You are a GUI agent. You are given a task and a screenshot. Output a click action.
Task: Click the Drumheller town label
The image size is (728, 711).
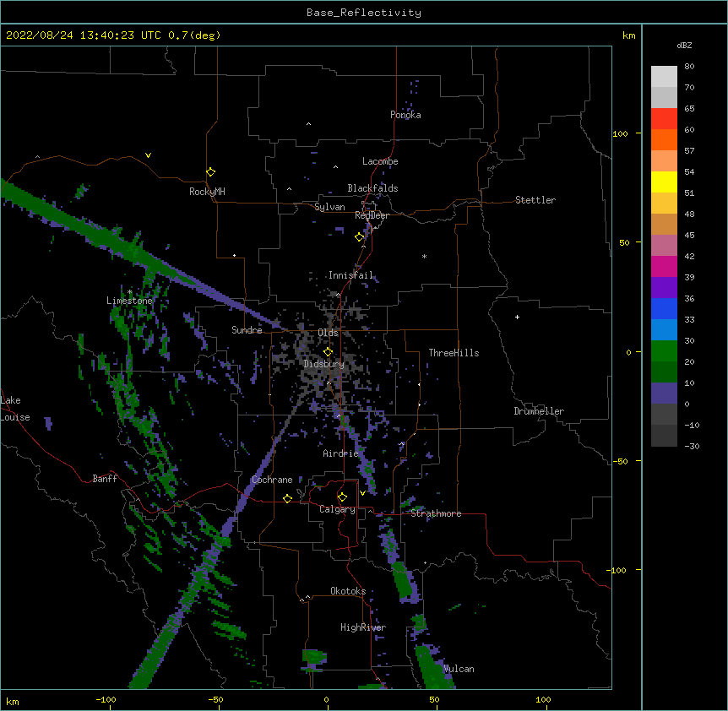point(539,411)
